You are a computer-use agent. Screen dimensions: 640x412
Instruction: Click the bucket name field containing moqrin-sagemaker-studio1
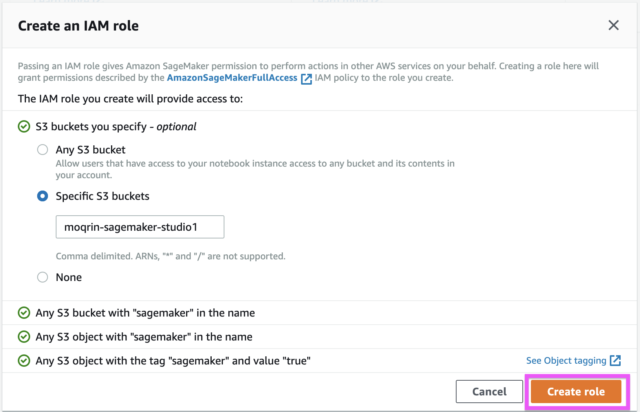pos(140,227)
